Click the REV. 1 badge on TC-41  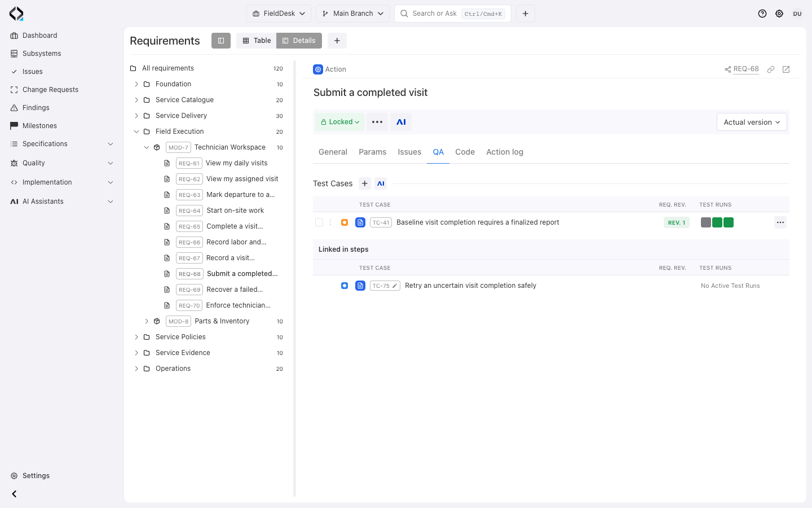pyautogui.click(x=677, y=222)
